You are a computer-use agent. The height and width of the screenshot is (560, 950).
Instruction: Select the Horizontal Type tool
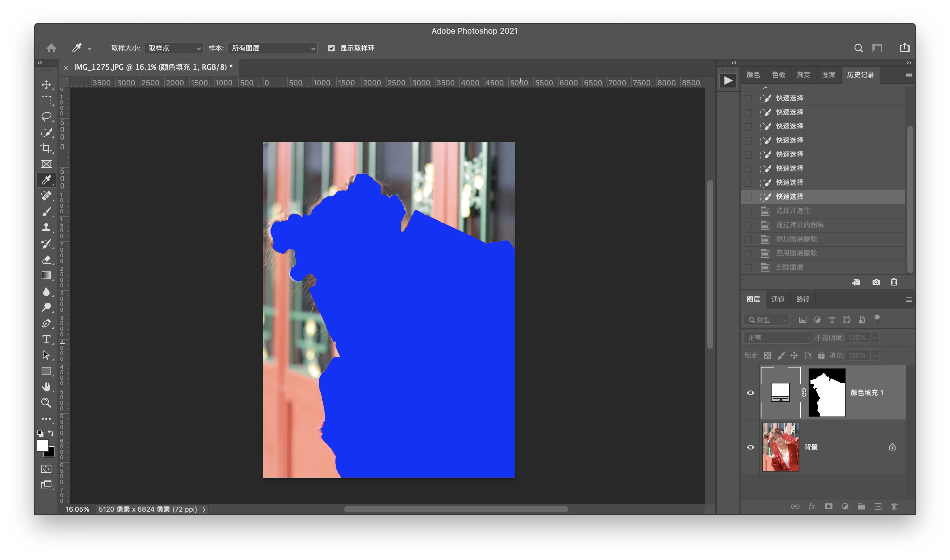(46, 339)
